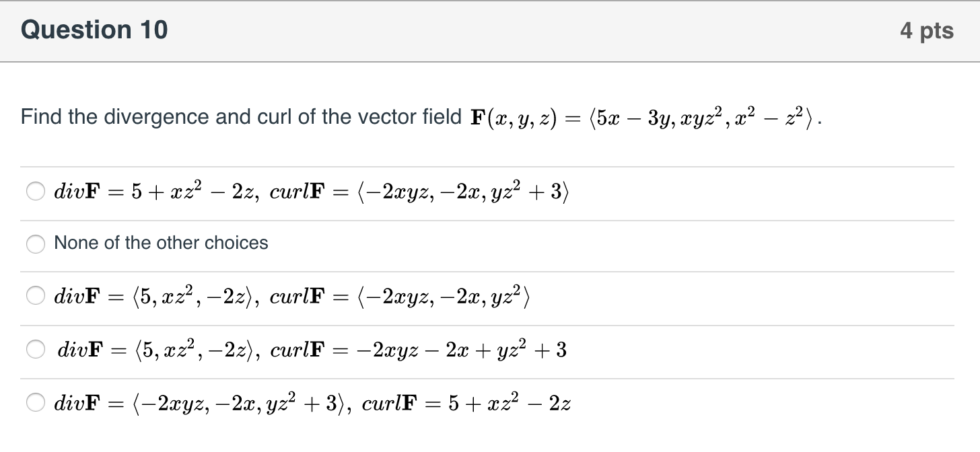This screenshot has height=452, width=980.
Task: Click the Question 10 heading
Action: 94,30
